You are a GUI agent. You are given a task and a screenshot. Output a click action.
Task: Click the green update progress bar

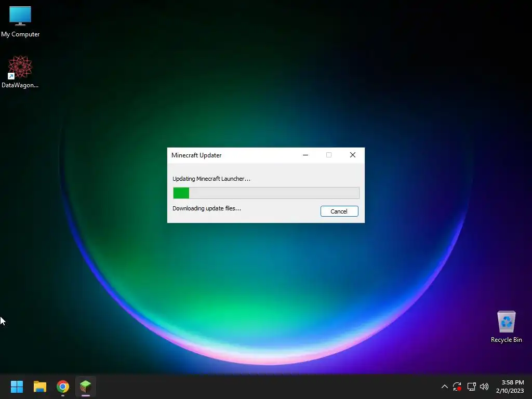click(x=266, y=193)
